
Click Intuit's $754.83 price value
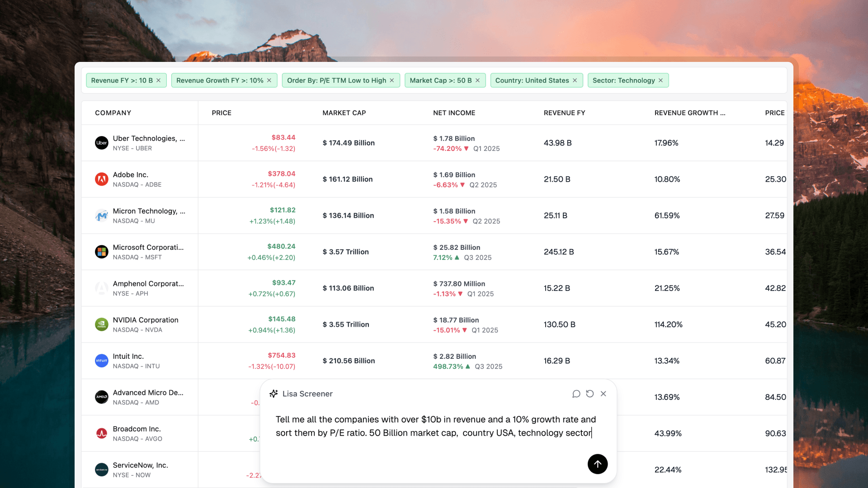coord(282,355)
